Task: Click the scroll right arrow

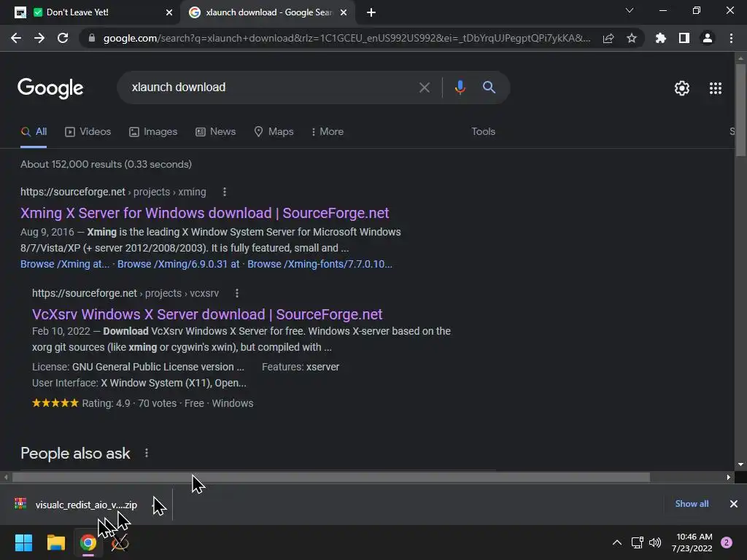Action: 729,477
